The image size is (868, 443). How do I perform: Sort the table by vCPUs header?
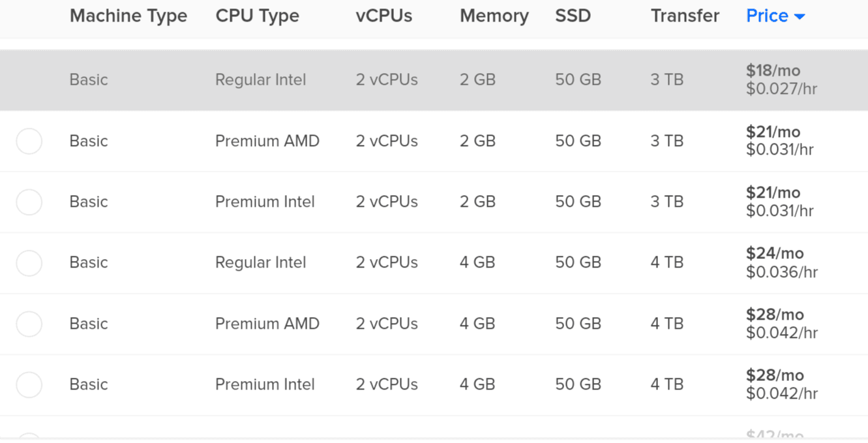coord(384,16)
